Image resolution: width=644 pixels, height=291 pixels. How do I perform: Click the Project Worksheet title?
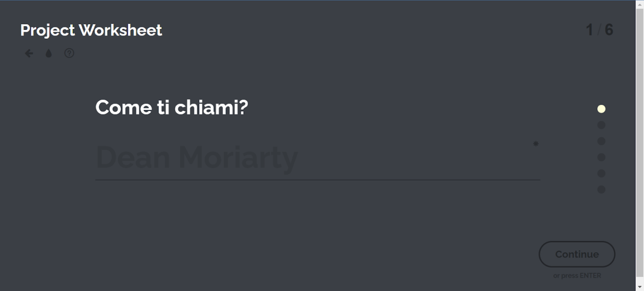tap(91, 30)
